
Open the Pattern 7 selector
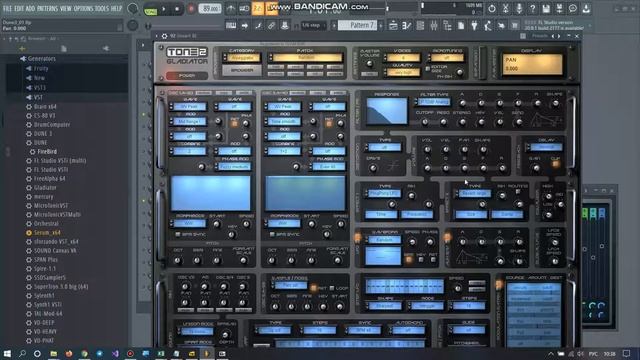[x=359, y=25]
